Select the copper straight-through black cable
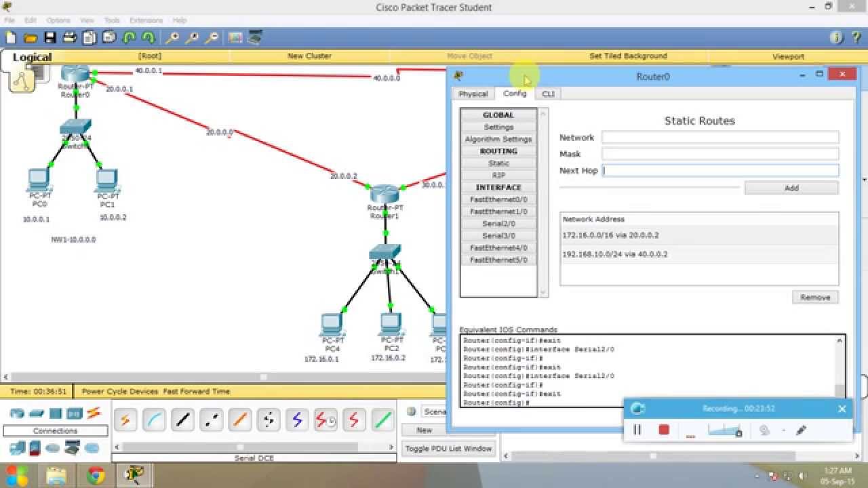This screenshot has height=488, width=868. click(x=182, y=420)
